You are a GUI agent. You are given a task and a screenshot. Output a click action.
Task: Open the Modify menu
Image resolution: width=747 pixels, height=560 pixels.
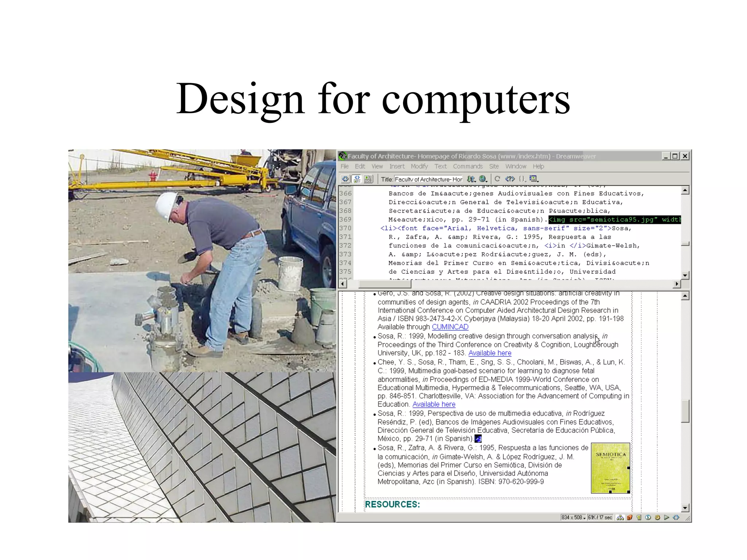pyautogui.click(x=419, y=166)
